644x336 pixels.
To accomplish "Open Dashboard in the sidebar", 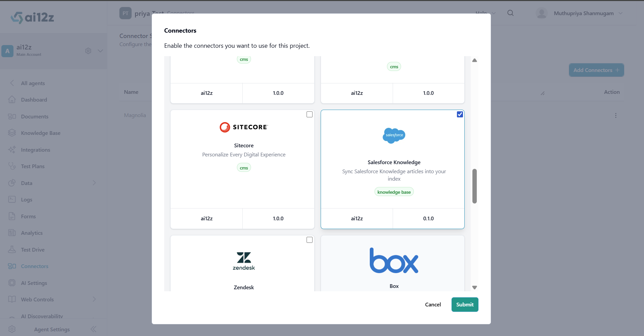I will click(x=34, y=100).
